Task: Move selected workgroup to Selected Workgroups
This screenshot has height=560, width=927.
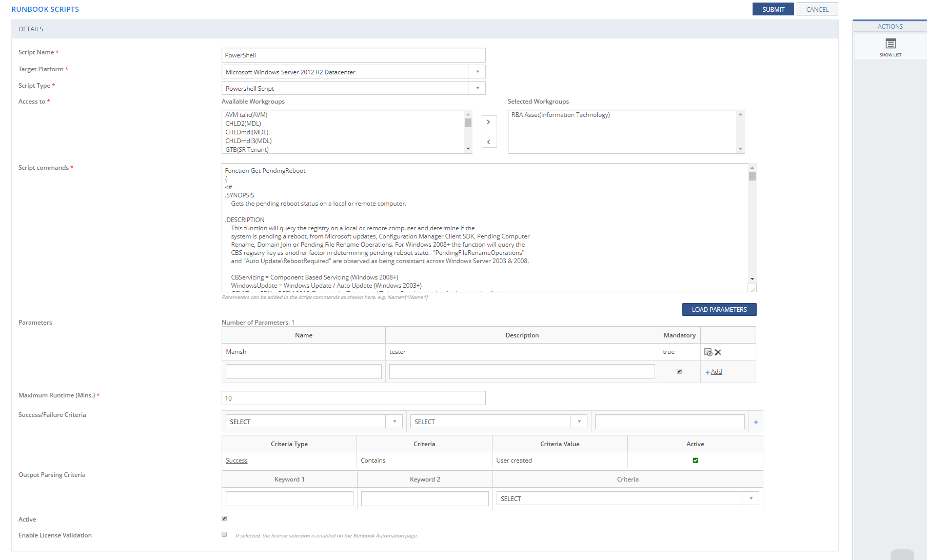Action: (x=488, y=122)
